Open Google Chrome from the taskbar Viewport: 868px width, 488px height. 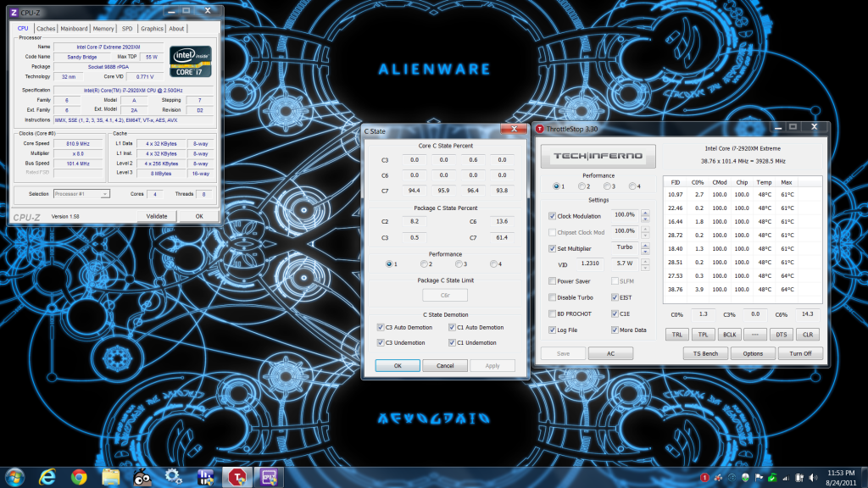[x=79, y=477]
